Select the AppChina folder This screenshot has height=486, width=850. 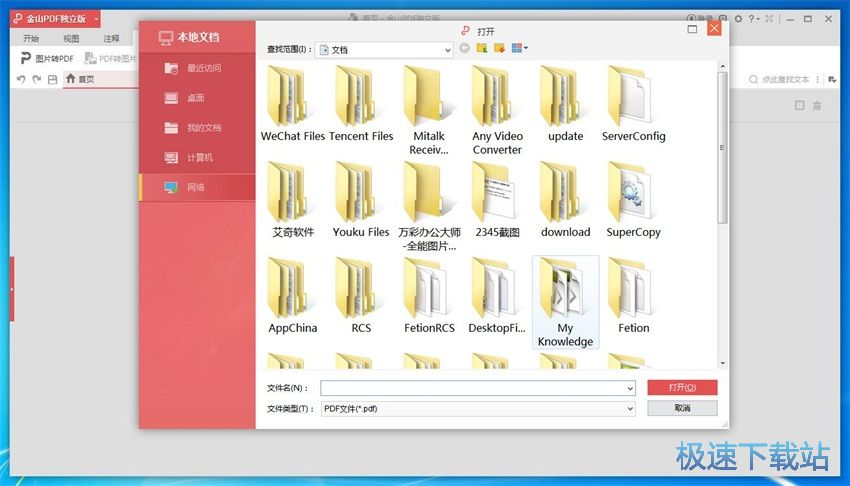click(293, 295)
